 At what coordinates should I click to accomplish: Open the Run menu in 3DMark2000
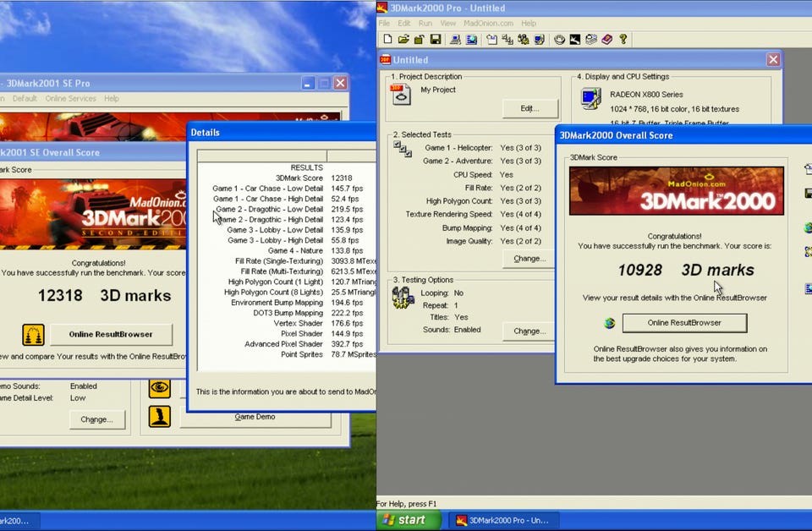pos(425,24)
